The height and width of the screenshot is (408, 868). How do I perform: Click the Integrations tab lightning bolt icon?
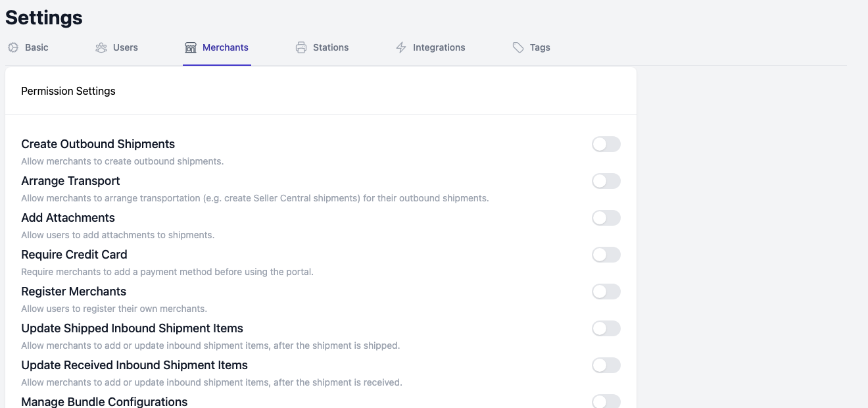tap(401, 47)
